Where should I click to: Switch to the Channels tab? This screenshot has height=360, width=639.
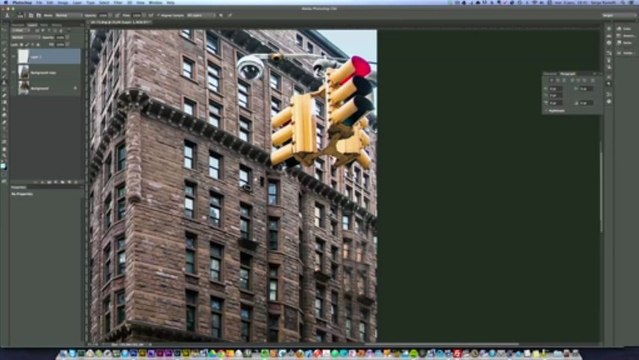18,25
